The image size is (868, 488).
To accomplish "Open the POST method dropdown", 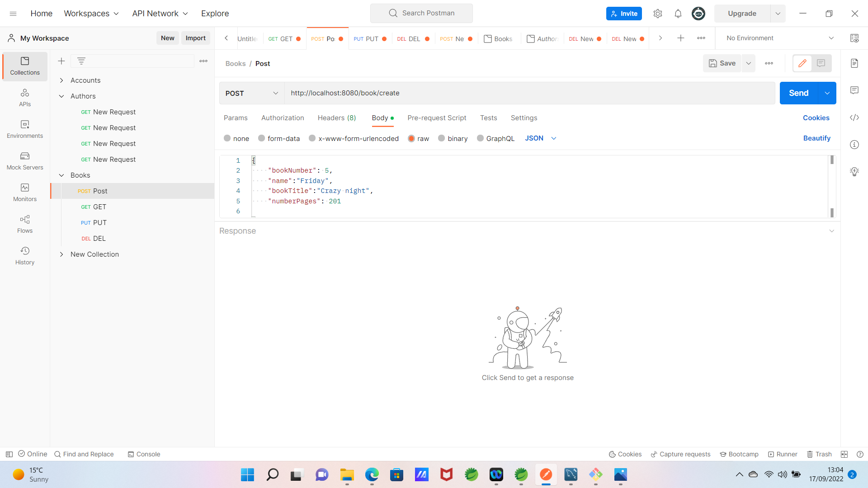I will [252, 93].
